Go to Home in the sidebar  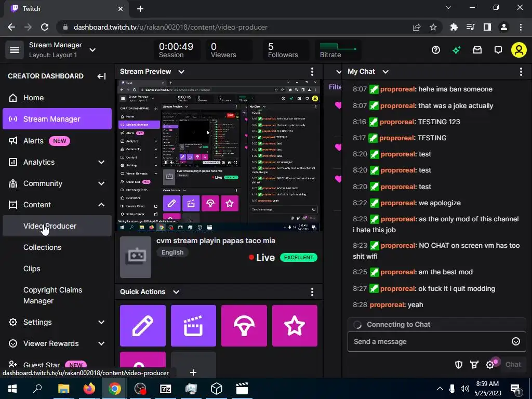coord(57,98)
